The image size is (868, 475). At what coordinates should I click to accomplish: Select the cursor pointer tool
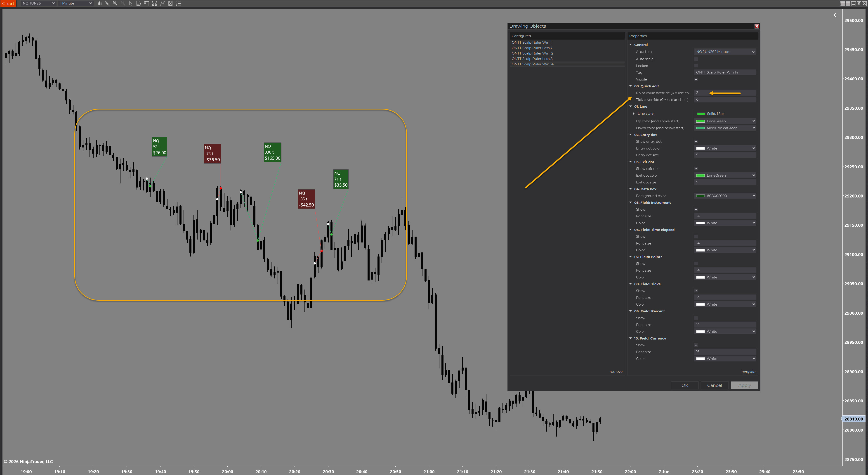click(x=130, y=3)
